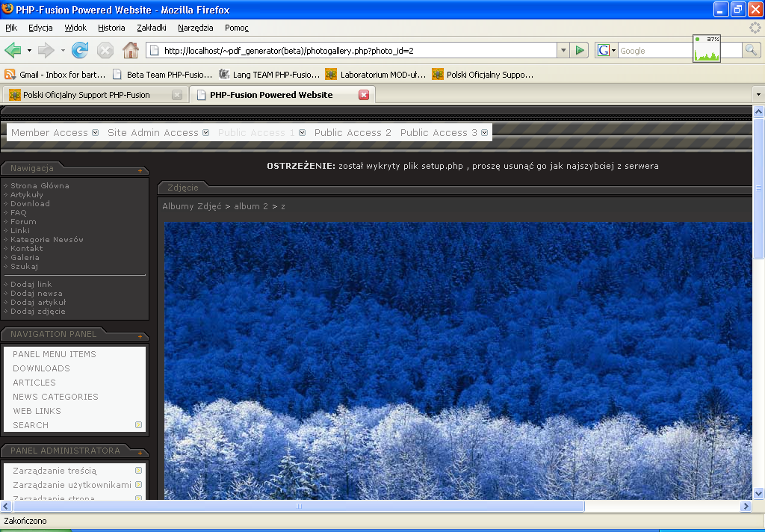Open the Forward button history dropdown

[x=63, y=50]
